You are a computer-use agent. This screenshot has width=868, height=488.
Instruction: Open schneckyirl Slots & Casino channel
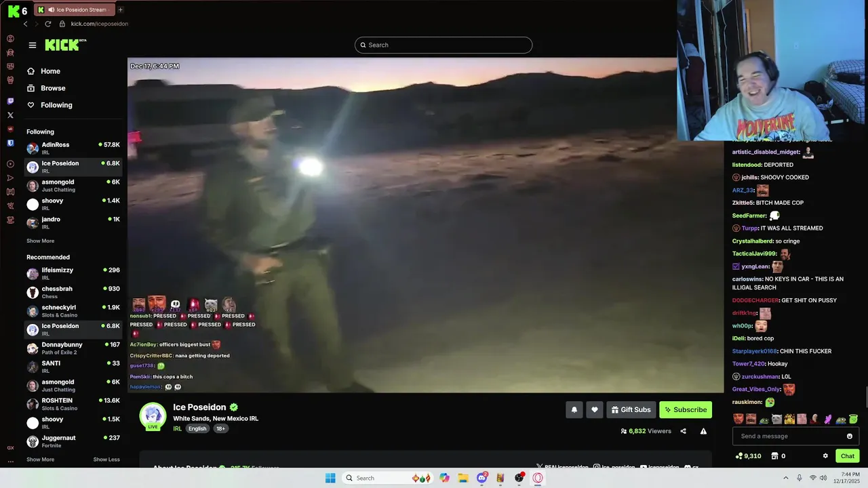(73, 310)
